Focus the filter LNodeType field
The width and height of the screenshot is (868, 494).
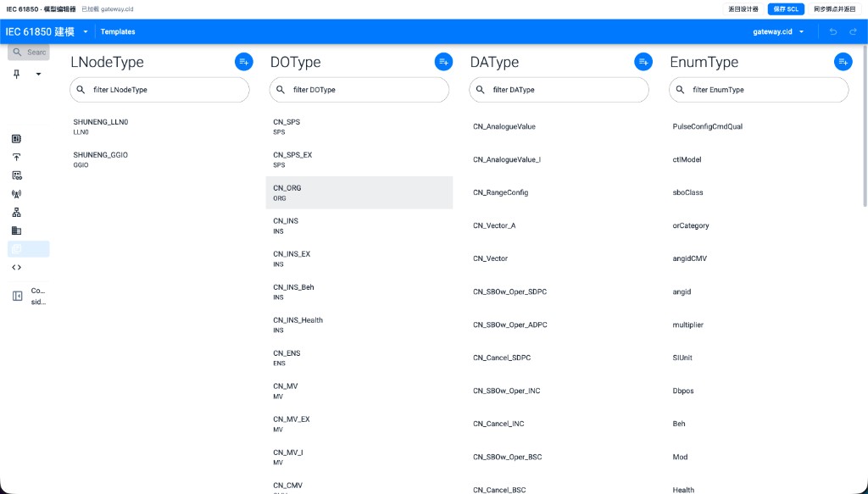coord(159,90)
